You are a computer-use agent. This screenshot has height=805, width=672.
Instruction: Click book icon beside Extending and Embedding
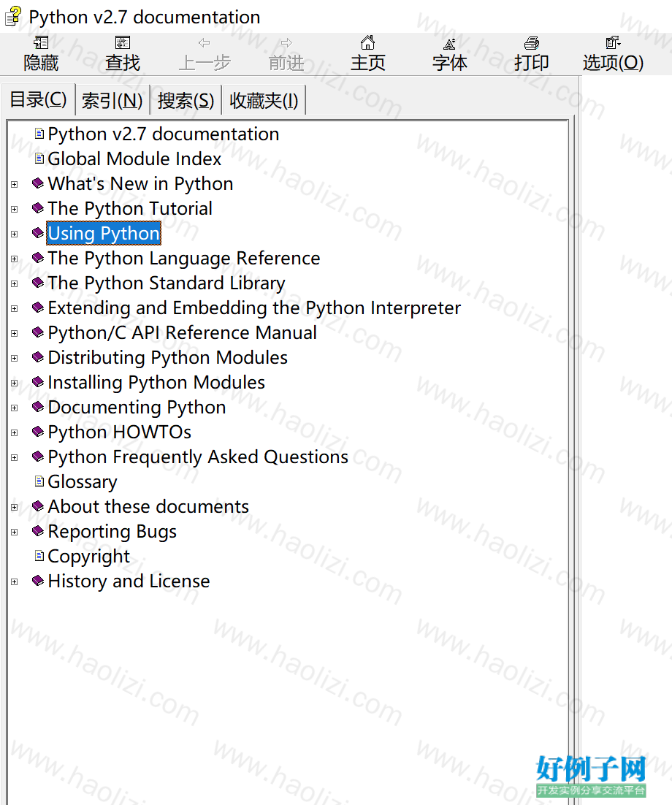point(37,307)
